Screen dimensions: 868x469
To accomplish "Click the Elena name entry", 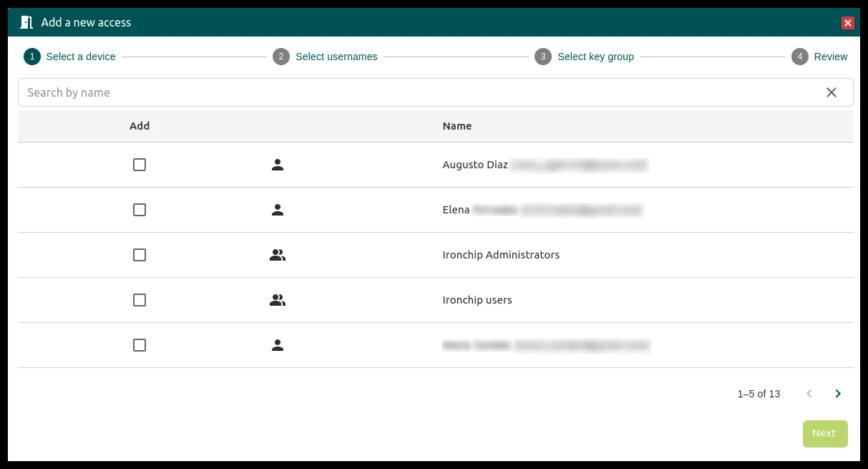I will (x=456, y=210).
